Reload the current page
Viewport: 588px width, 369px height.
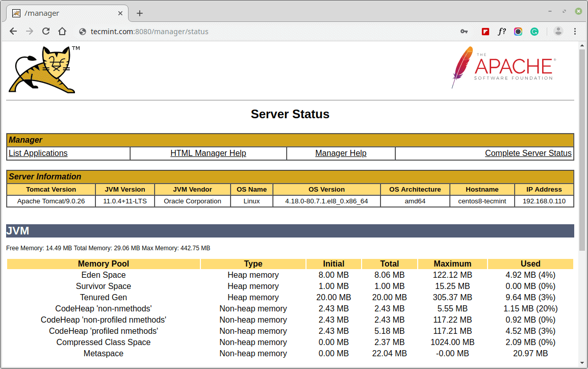click(x=46, y=32)
